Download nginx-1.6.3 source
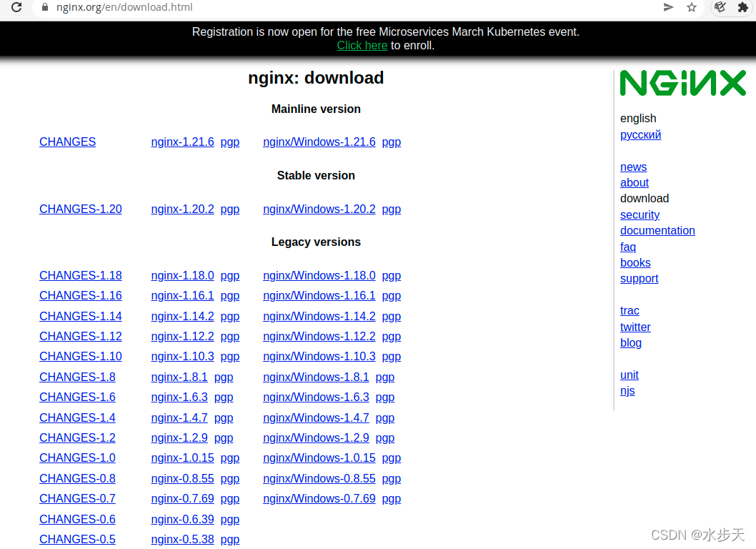 (179, 397)
